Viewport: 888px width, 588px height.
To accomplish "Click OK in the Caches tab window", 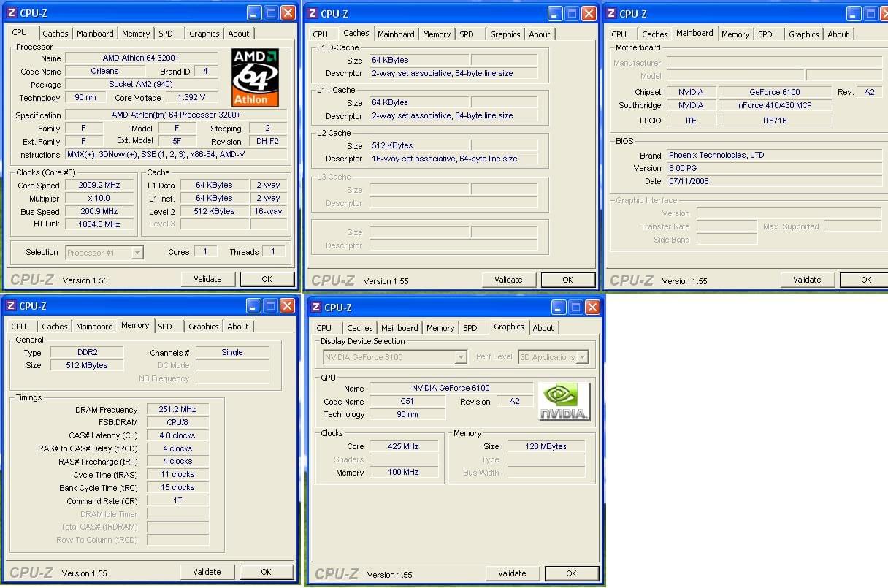I will point(567,280).
